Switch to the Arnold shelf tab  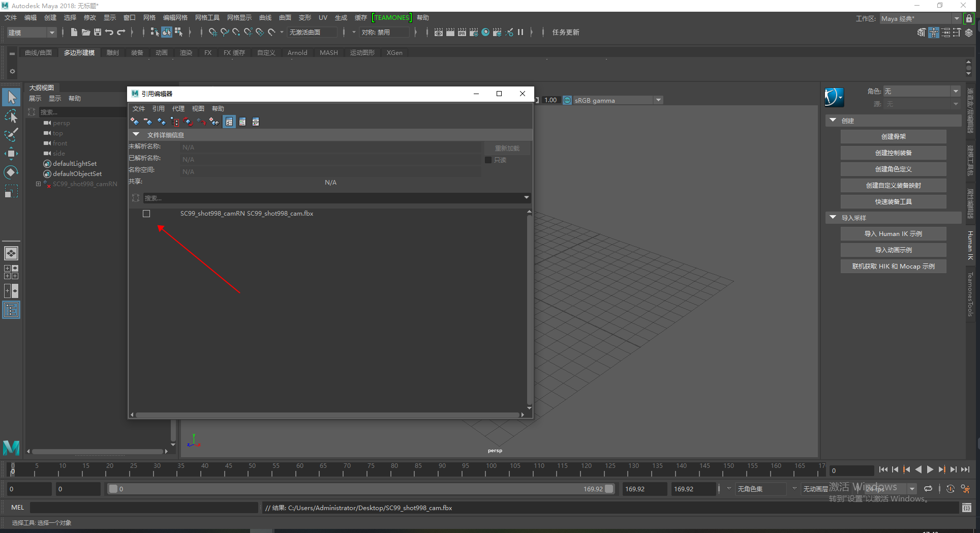(297, 53)
